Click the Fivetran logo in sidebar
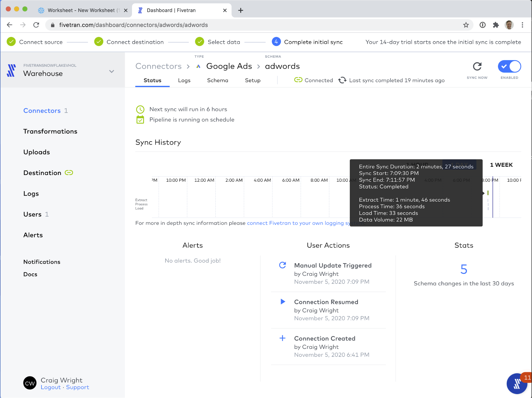This screenshot has width=532, height=398. click(x=11, y=71)
